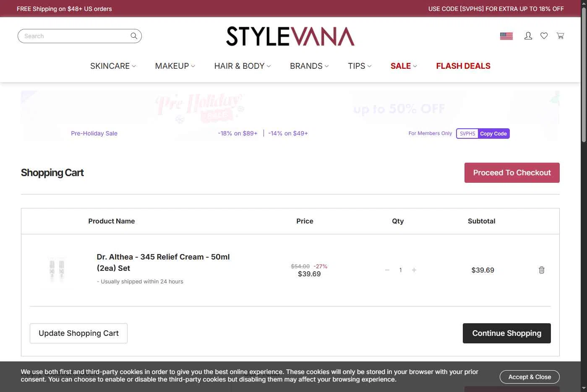
Task: Accept & Close the cookie notice
Action: [x=530, y=377]
